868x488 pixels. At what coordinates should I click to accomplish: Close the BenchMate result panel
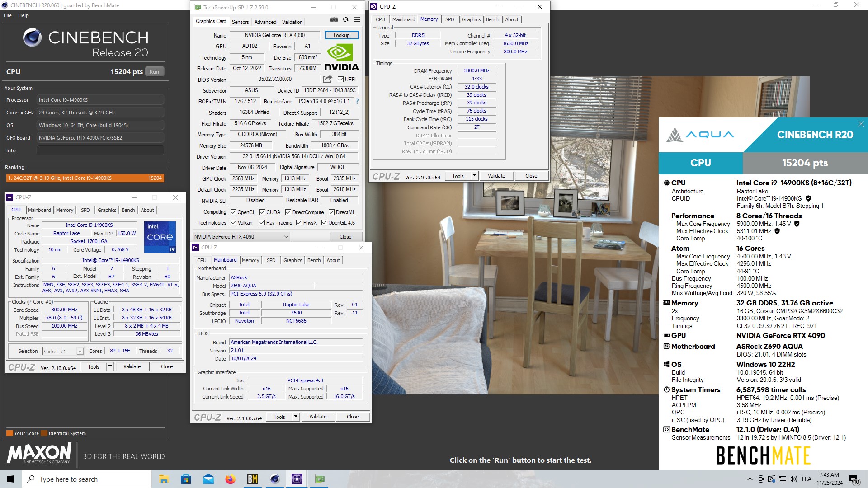pyautogui.click(x=861, y=124)
